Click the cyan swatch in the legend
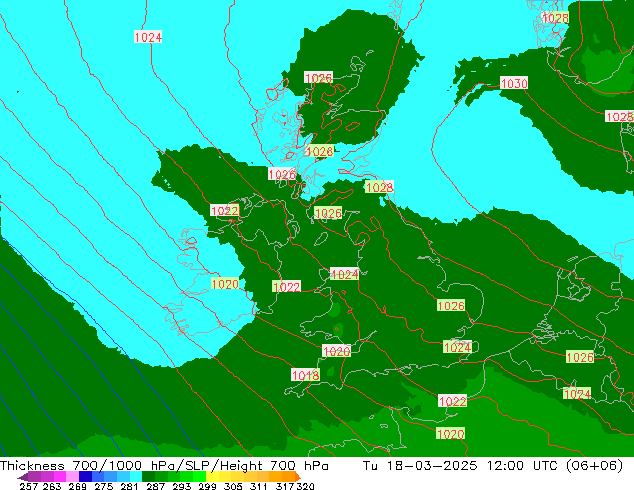This screenshot has height=490, width=634. [x=136, y=476]
